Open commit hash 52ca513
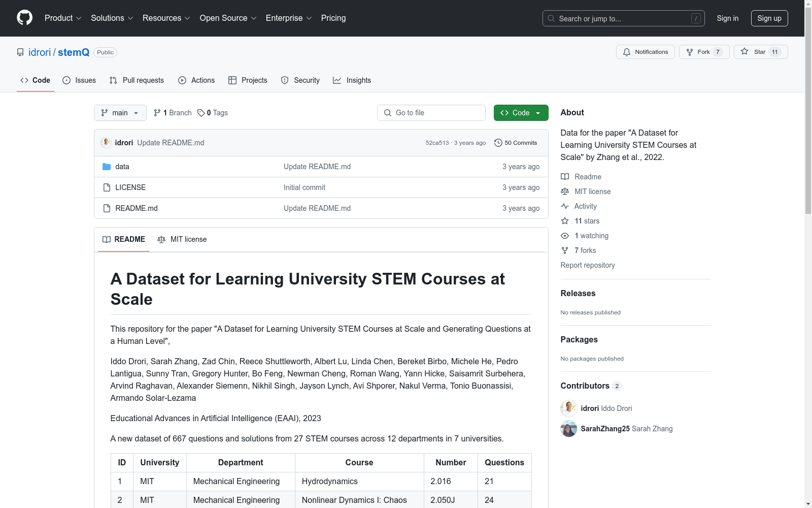812x508 pixels. click(437, 143)
